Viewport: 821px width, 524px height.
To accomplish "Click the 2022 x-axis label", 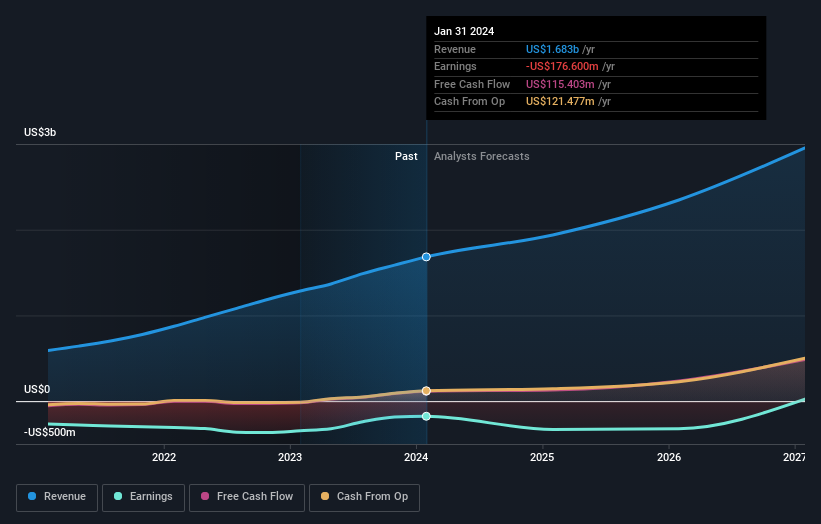I will pos(164,458).
